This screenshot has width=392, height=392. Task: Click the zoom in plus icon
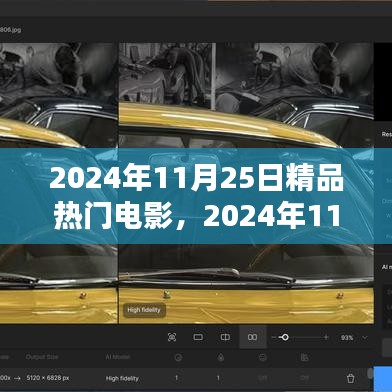click(x=326, y=337)
